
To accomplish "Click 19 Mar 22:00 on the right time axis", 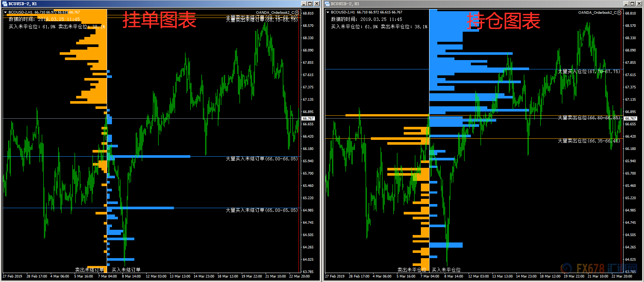I will coord(574,276).
